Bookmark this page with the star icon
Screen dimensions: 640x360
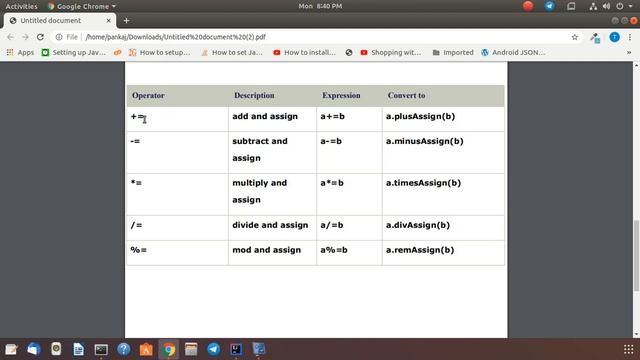[x=575, y=37]
